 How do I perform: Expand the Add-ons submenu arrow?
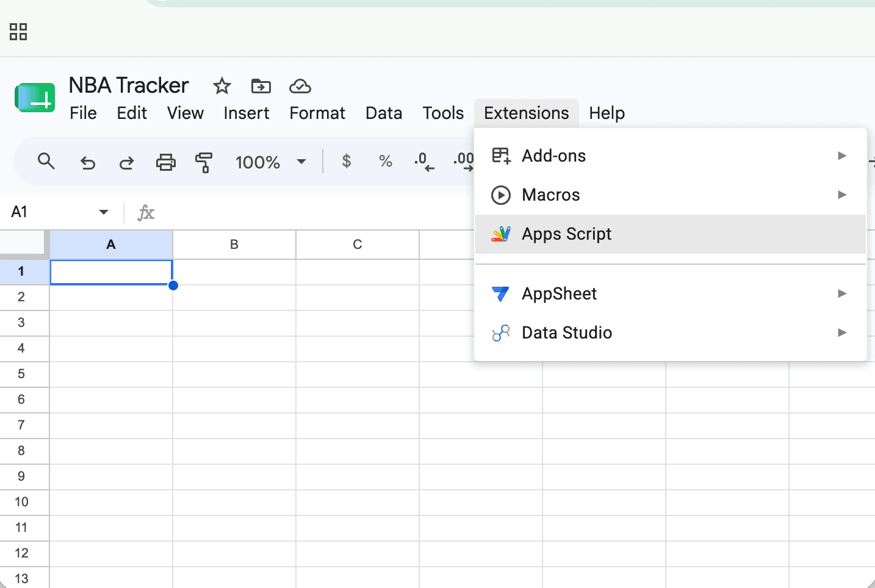(x=842, y=156)
